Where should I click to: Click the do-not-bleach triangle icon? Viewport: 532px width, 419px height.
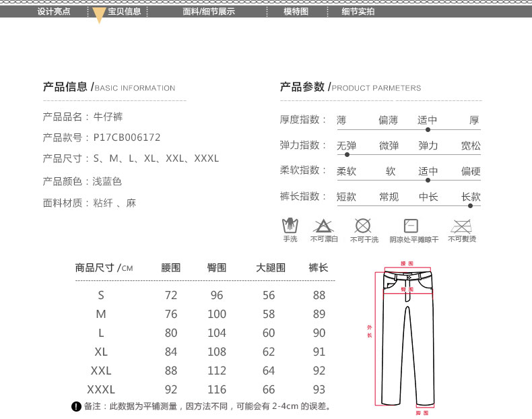coord(323,226)
